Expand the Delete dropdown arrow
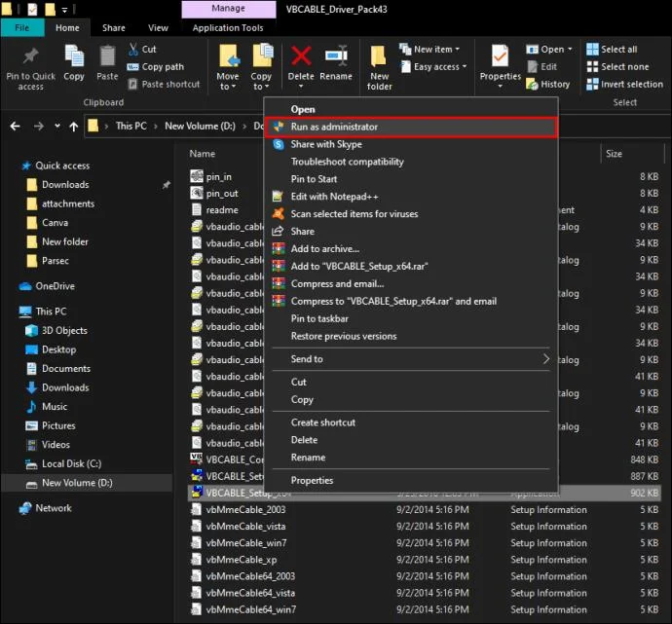The width and height of the screenshot is (672, 624). click(301, 87)
